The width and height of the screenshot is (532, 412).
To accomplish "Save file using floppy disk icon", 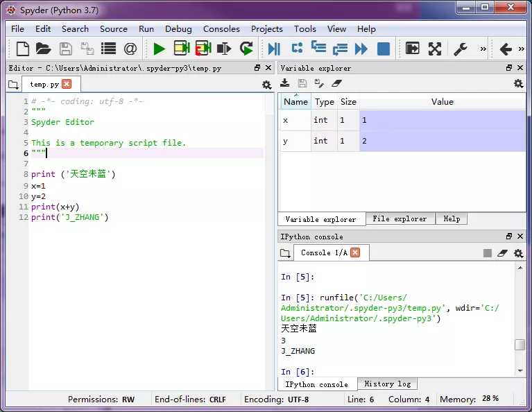I will 65,49.
